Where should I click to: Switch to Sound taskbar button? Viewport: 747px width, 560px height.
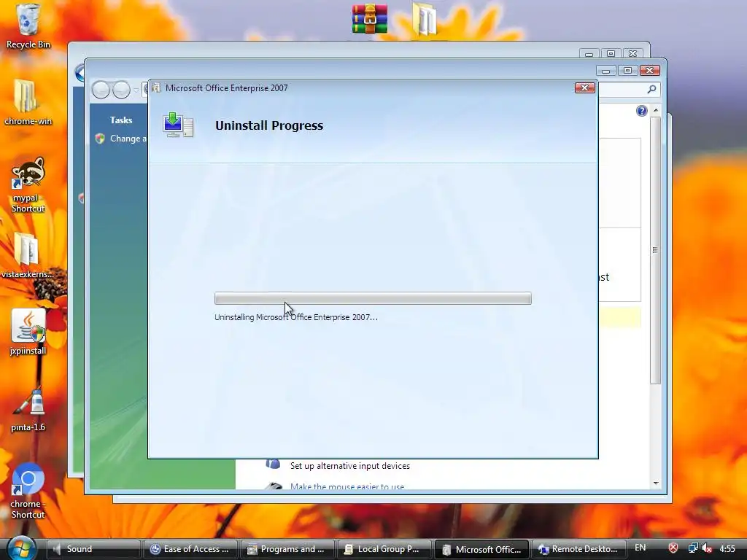click(94, 549)
